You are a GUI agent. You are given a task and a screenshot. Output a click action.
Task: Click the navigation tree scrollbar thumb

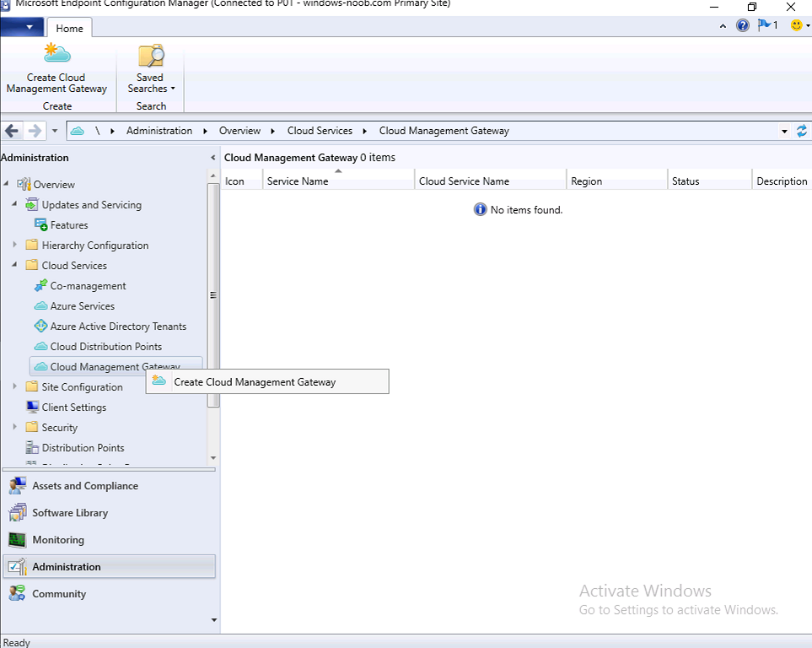tap(213, 295)
